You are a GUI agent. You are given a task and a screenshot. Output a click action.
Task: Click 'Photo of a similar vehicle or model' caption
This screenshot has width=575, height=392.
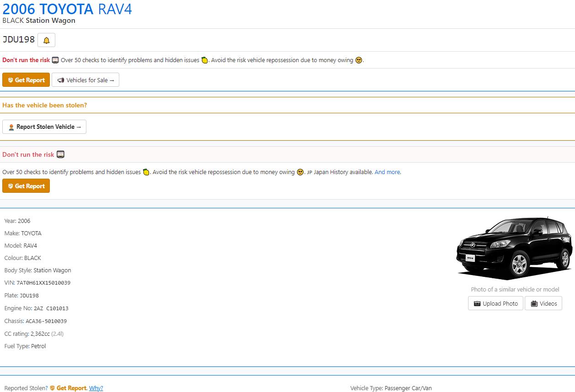click(x=515, y=289)
